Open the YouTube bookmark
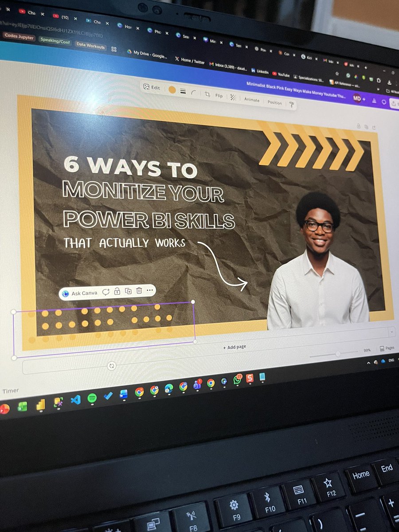 [281, 74]
